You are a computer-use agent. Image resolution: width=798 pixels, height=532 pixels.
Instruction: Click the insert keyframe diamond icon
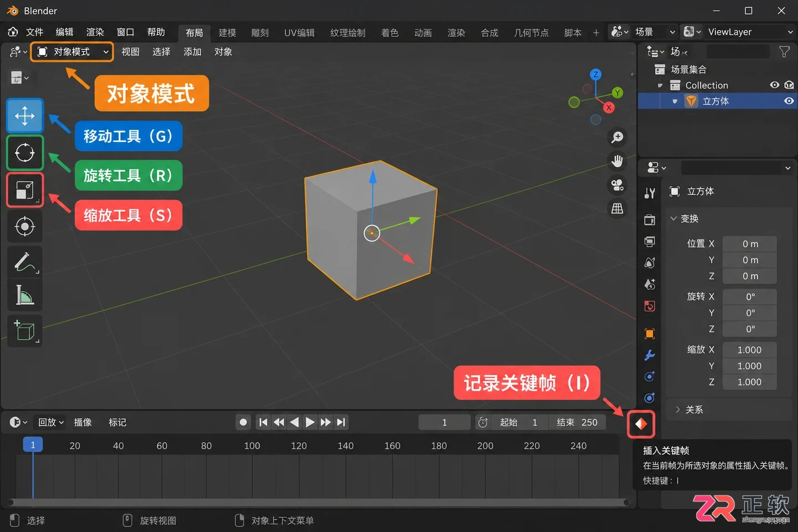pos(641,424)
